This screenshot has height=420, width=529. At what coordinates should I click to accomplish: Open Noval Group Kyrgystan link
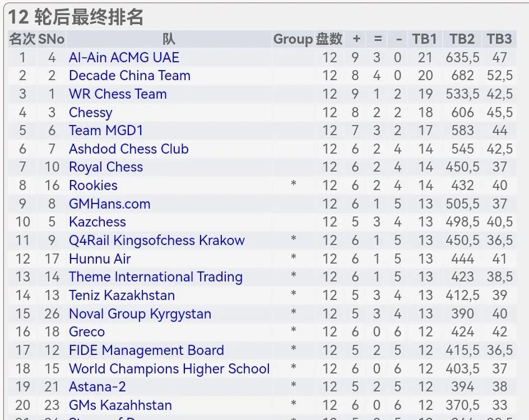tap(140, 315)
